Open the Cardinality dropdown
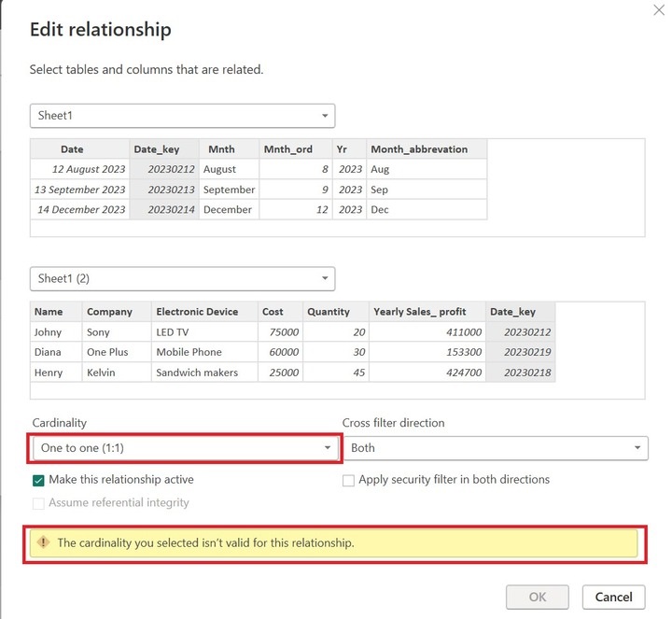The height and width of the screenshot is (619, 672). coord(185,448)
